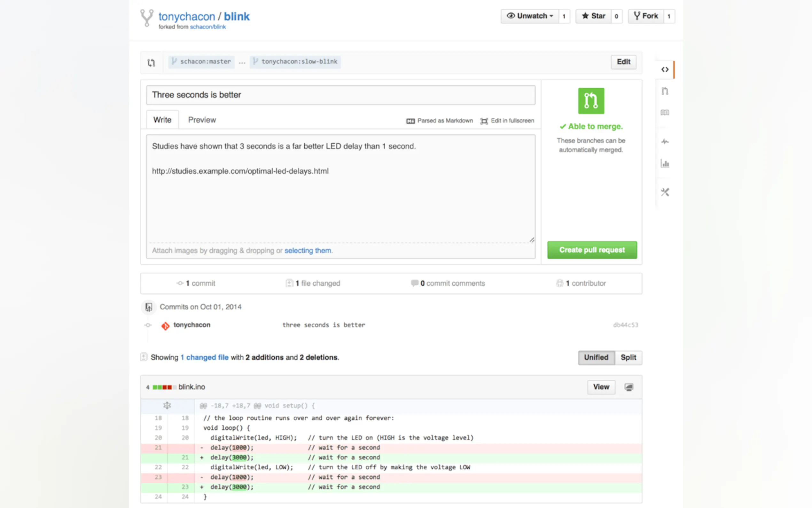Image resolution: width=812 pixels, height=508 pixels.
Task: Click the resize handle of description box
Action: pyautogui.click(x=532, y=240)
